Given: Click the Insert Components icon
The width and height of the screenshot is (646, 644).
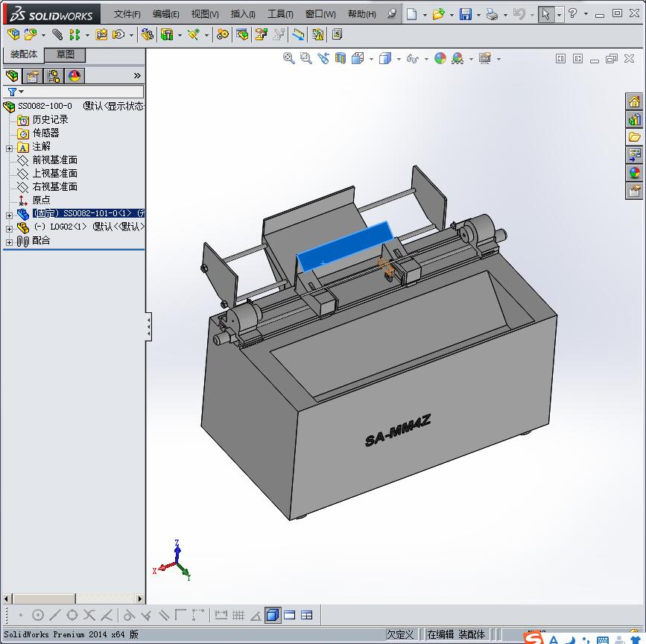Looking at the screenshot, I should tap(30, 34).
